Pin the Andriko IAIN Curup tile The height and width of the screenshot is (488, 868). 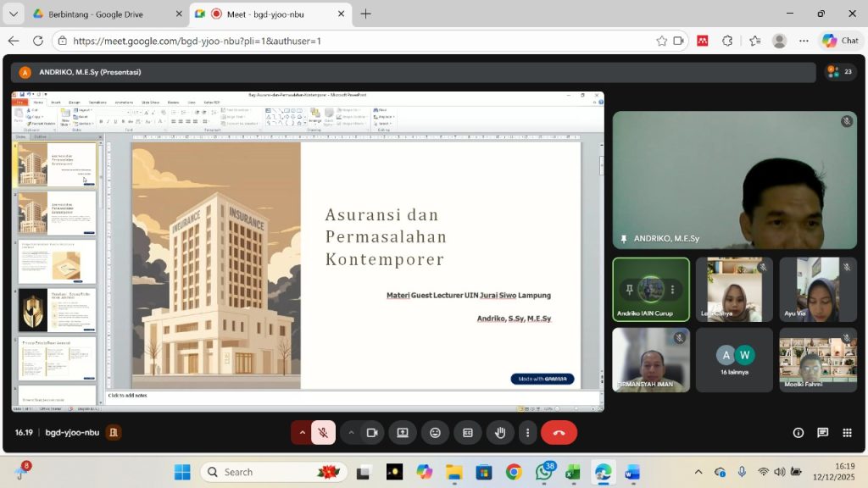coord(630,289)
